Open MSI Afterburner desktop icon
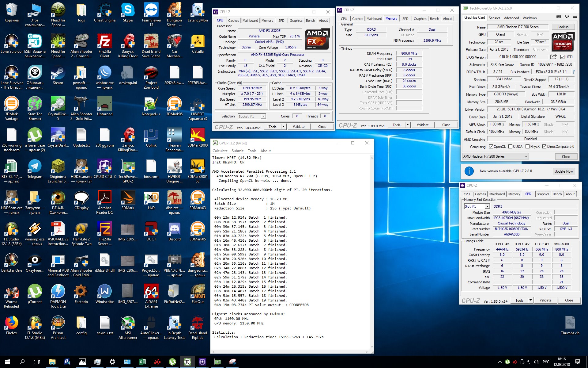 coord(128,328)
